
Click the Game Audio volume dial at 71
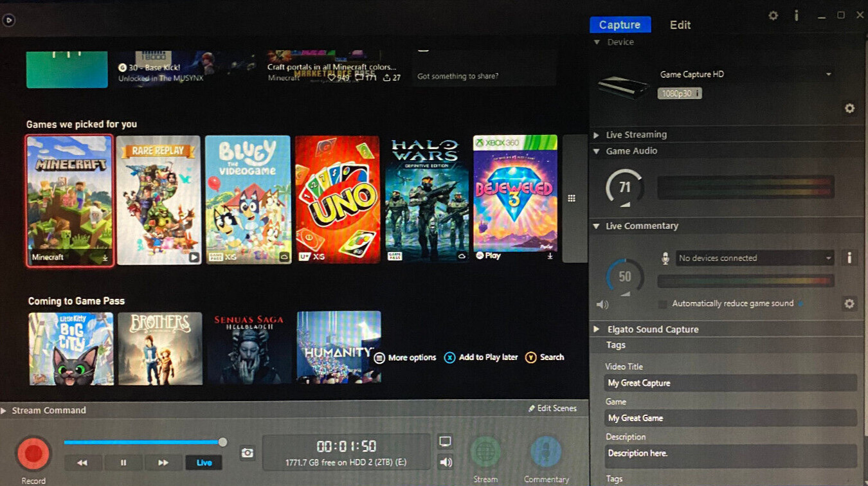pyautogui.click(x=624, y=188)
